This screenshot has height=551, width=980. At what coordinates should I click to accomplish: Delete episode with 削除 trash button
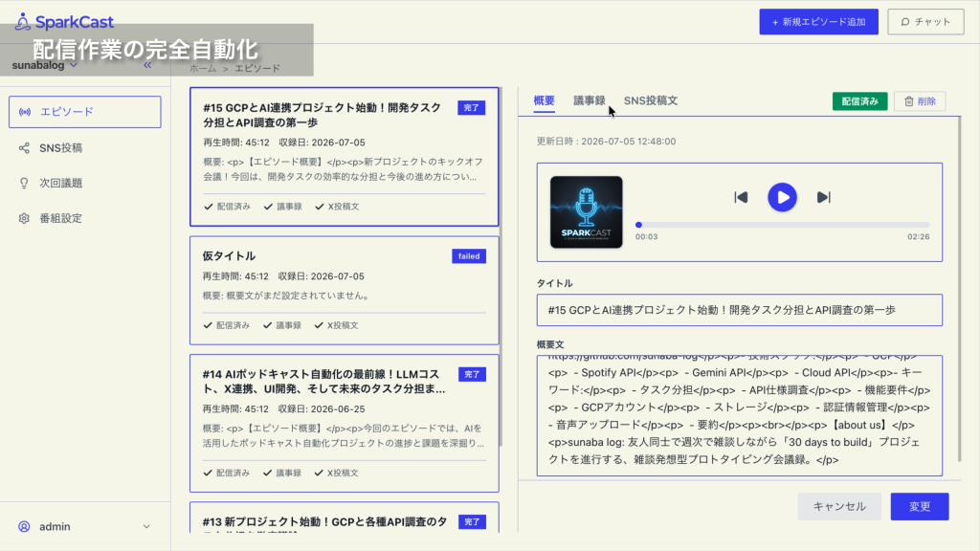pyautogui.click(x=920, y=101)
